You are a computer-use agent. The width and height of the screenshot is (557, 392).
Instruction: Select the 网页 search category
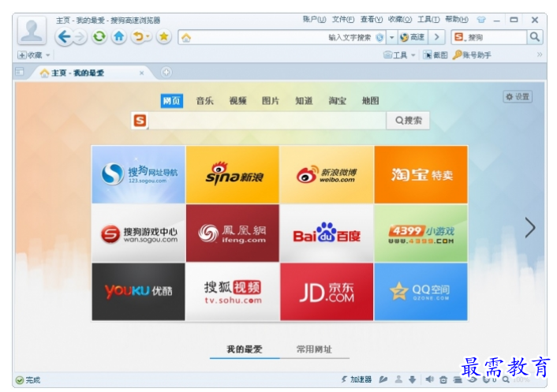click(171, 101)
